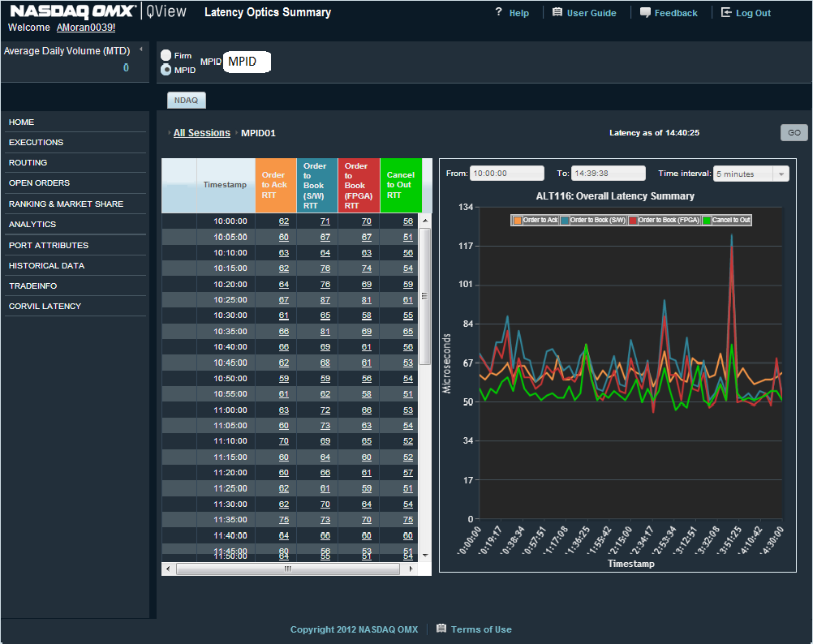
Task: Click the Feedback link text
Action: 676,13
